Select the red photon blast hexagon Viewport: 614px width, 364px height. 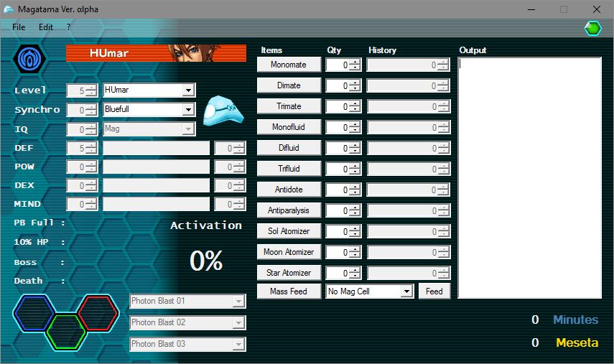(98, 314)
